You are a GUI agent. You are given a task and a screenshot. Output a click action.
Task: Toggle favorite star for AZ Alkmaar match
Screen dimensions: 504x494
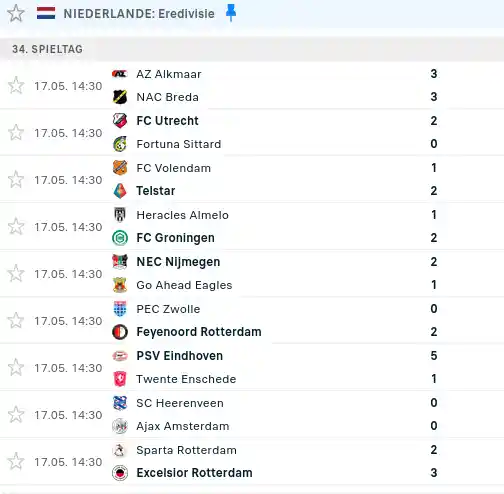click(x=16, y=85)
